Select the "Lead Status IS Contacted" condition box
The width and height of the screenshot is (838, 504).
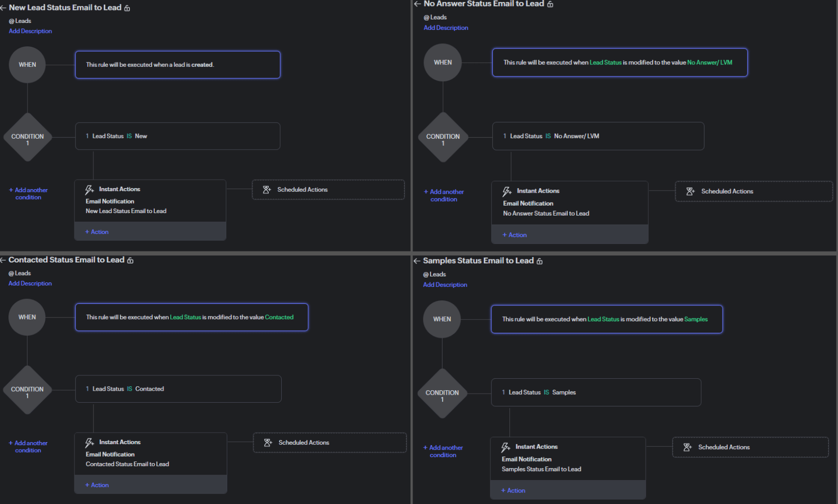click(x=178, y=388)
